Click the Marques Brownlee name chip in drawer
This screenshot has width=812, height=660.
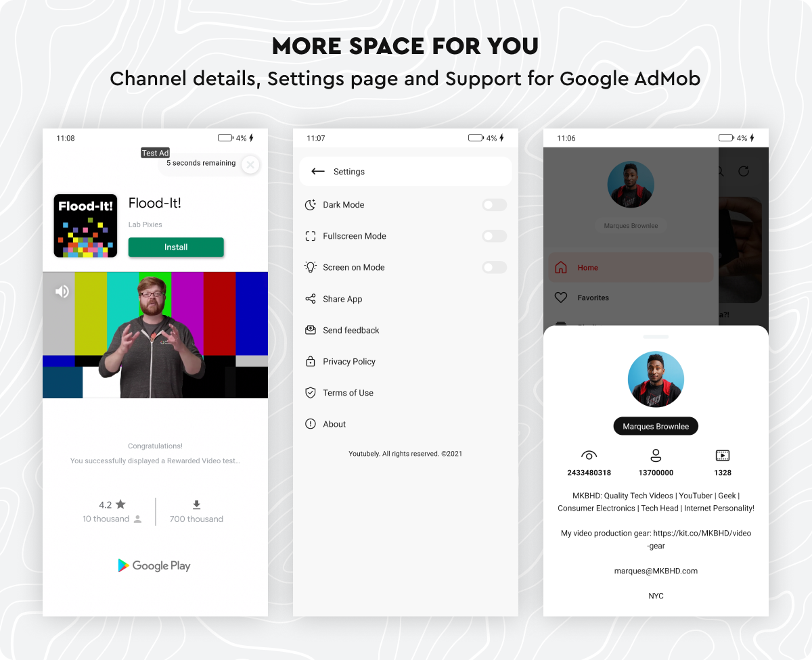coord(631,226)
